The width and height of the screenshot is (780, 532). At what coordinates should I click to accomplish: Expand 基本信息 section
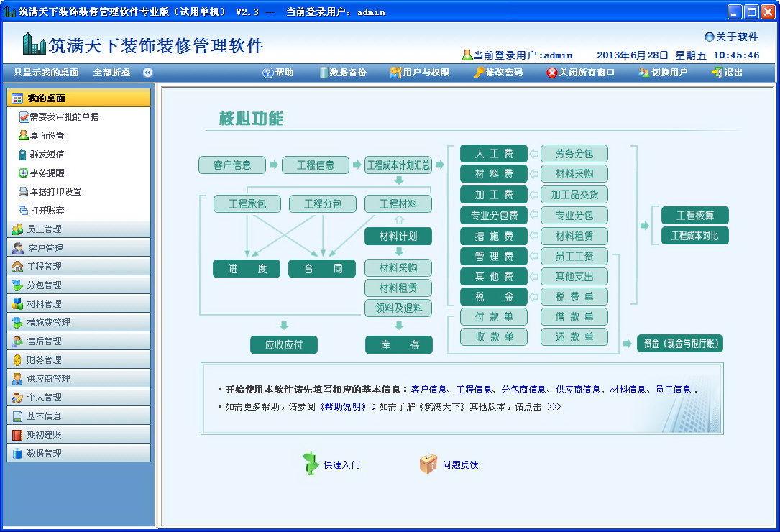pyautogui.click(x=78, y=416)
